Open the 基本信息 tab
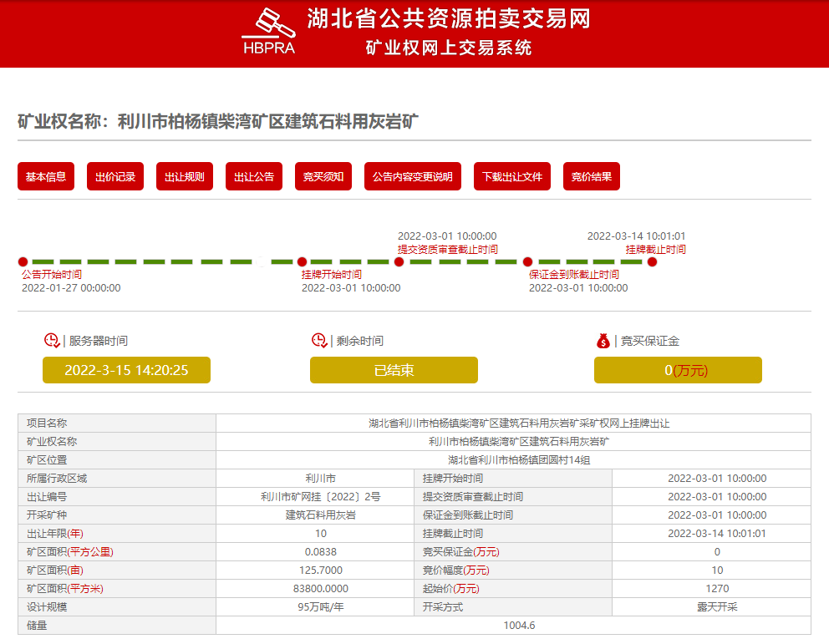 point(46,176)
